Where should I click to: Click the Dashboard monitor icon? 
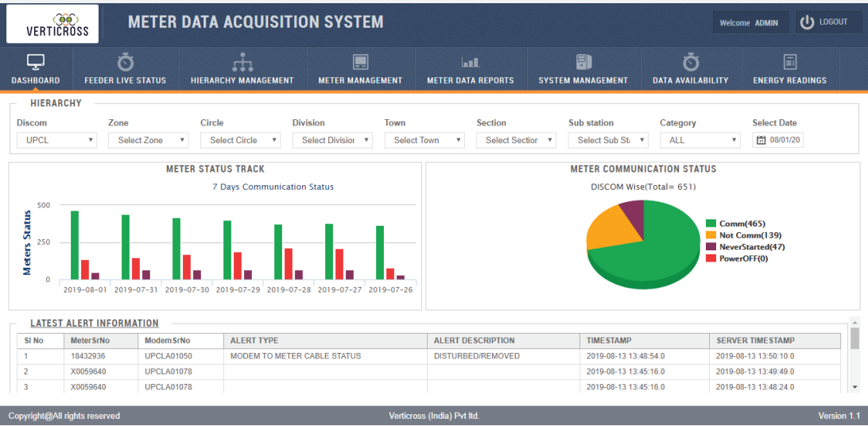click(35, 62)
